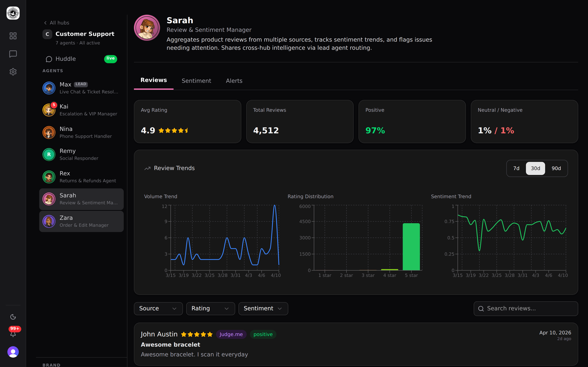The image size is (588, 367).
Task: Toggle dark mode with the moon icon
Action: point(13,317)
